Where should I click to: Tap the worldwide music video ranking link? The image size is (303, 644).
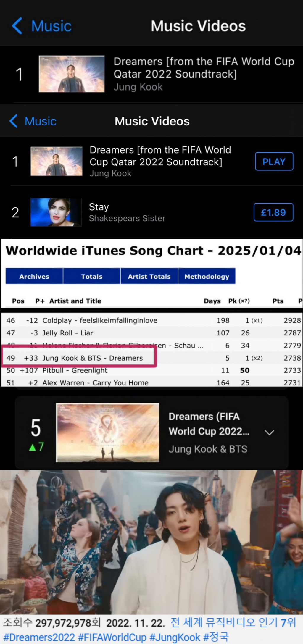click(x=233, y=622)
